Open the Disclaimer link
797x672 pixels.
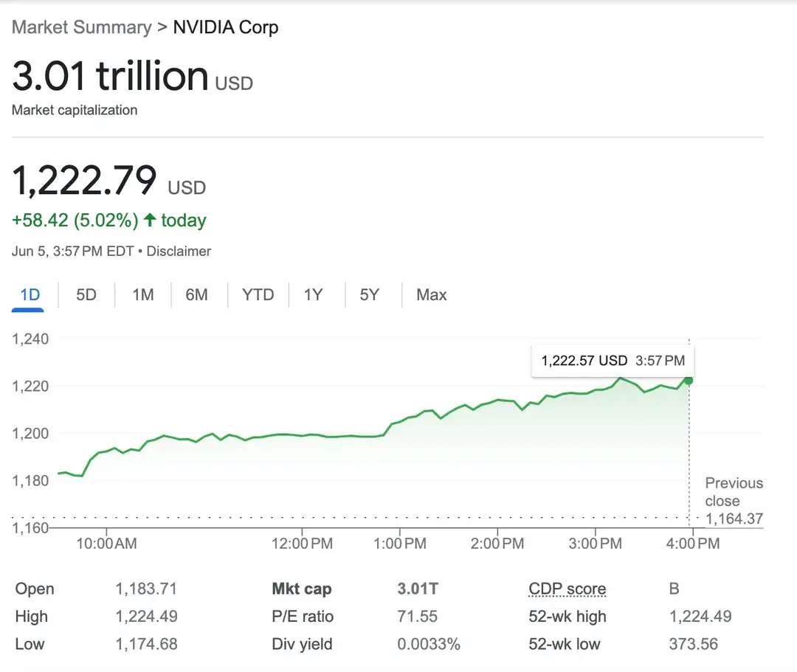point(179,251)
